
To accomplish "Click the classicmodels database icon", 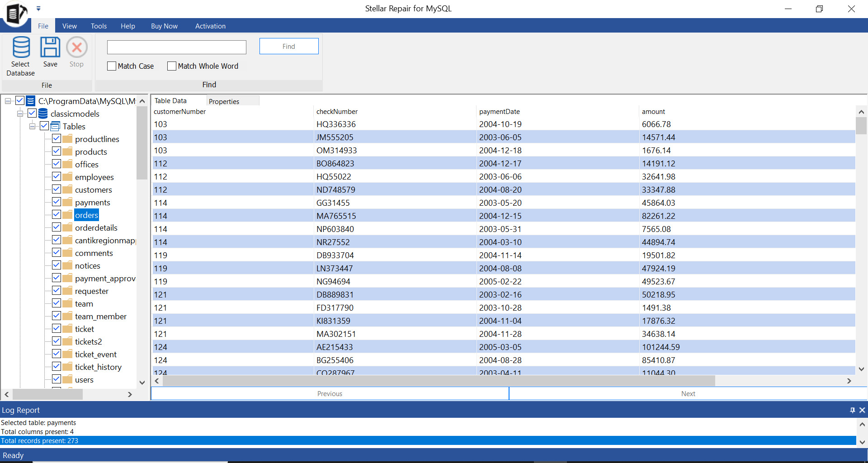I will pos(43,113).
